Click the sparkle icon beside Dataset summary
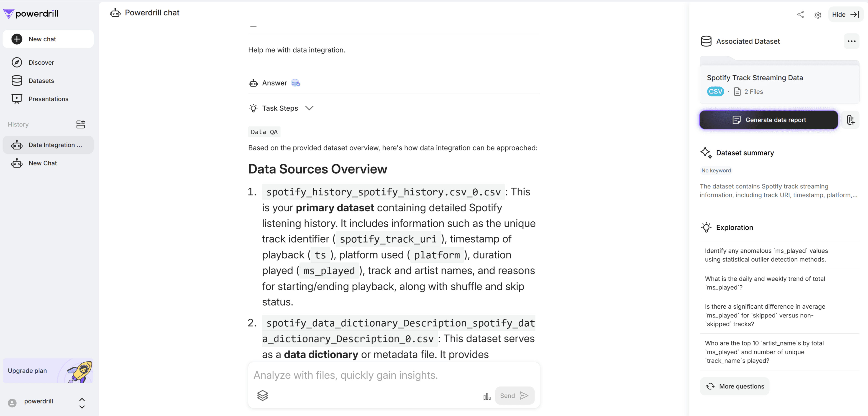The width and height of the screenshot is (868, 416). [706, 153]
